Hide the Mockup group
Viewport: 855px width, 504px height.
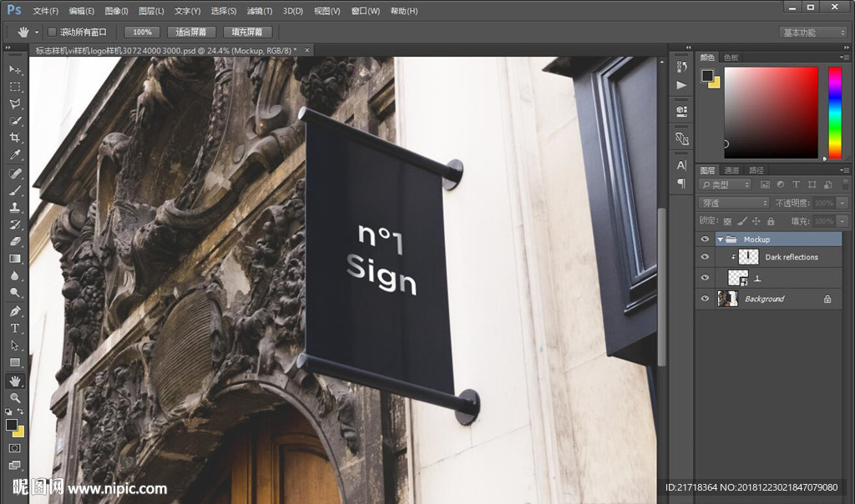(x=705, y=239)
